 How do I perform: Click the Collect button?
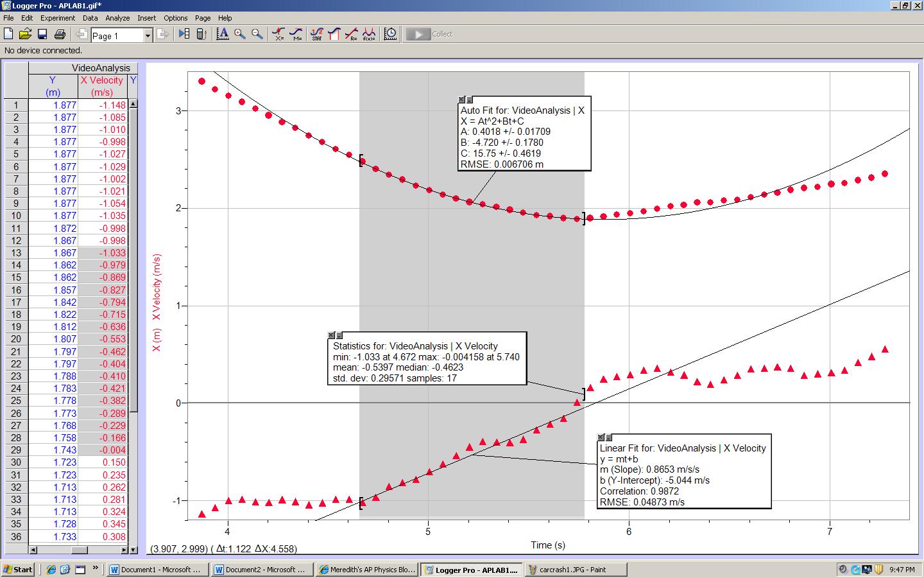click(430, 34)
